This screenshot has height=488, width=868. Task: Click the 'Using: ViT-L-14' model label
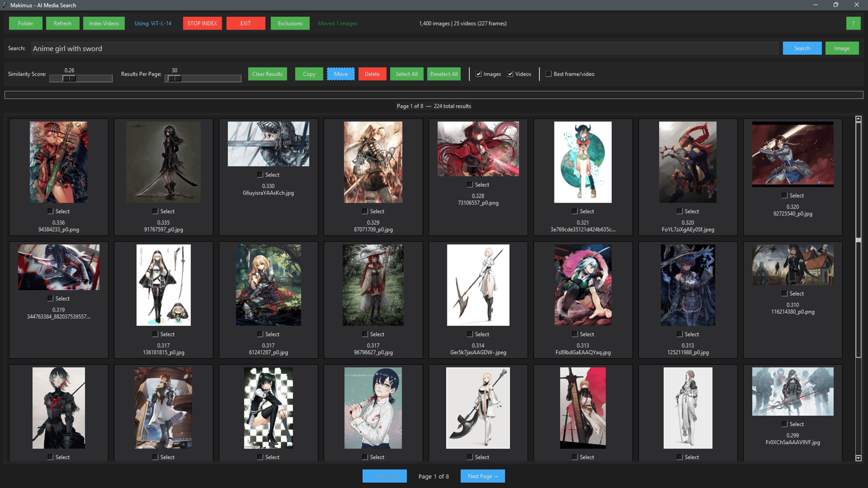click(x=153, y=24)
